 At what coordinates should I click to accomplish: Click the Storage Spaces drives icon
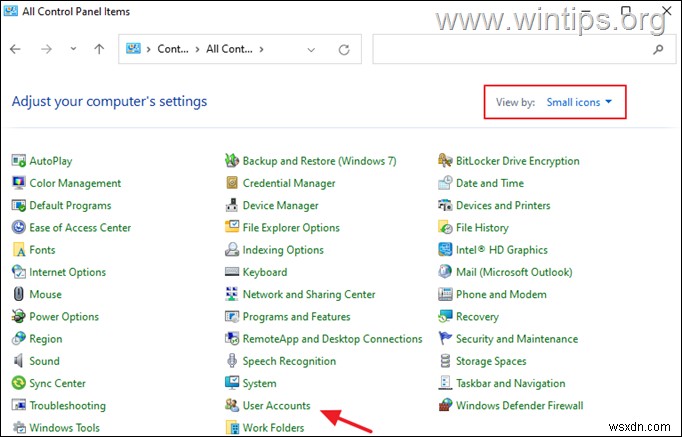pyautogui.click(x=445, y=361)
